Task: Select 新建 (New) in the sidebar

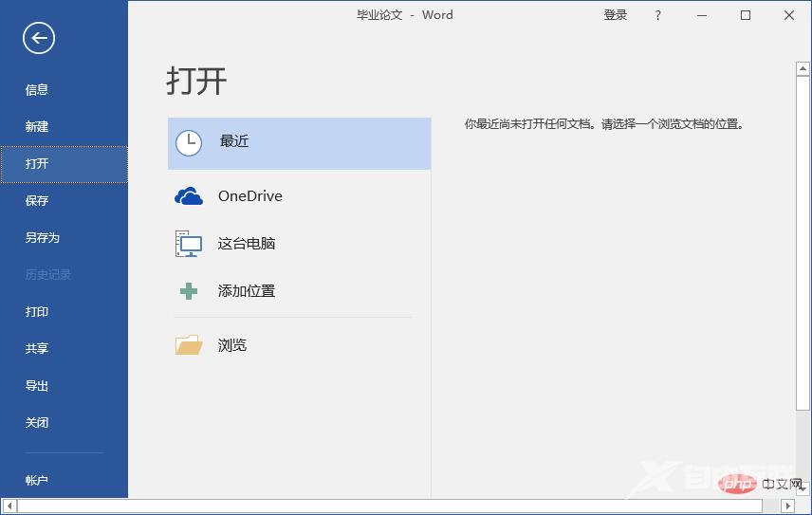Action: [x=37, y=127]
